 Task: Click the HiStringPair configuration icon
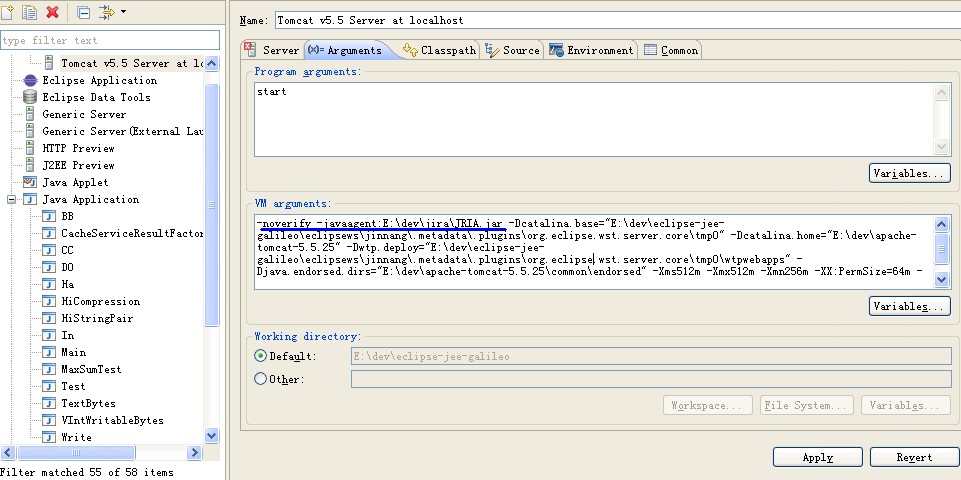(x=50, y=318)
